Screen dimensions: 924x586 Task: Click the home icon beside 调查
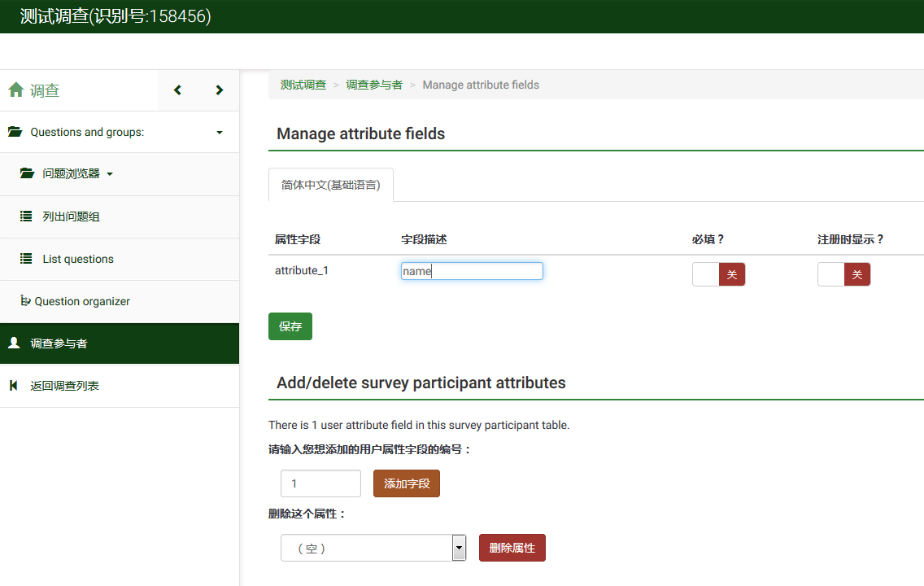[15, 90]
